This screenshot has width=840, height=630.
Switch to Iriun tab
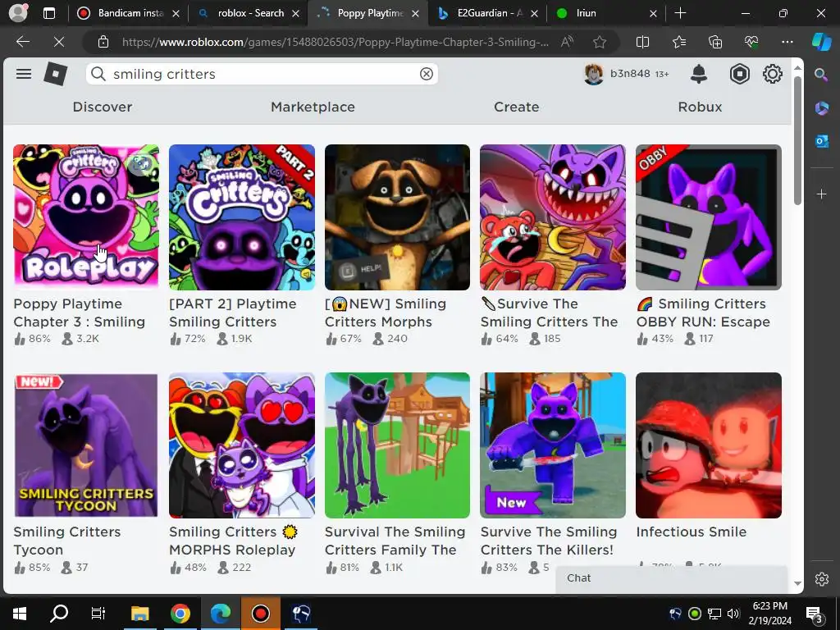click(x=605, y=13)
